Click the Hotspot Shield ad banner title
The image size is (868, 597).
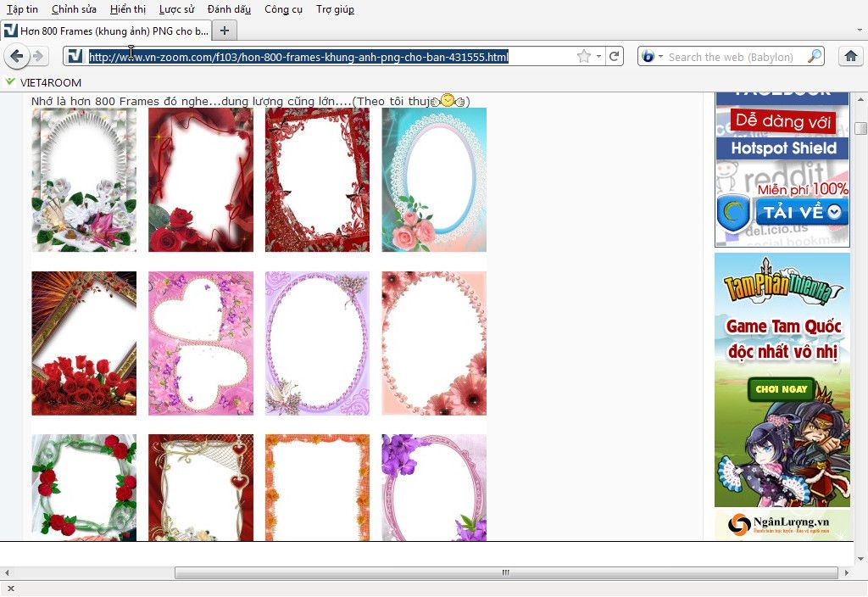coord(782,148)
